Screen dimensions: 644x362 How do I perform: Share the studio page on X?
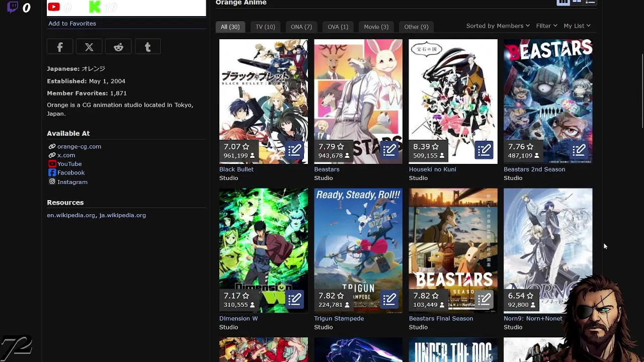pyautogui.click(x=89, y=47)
